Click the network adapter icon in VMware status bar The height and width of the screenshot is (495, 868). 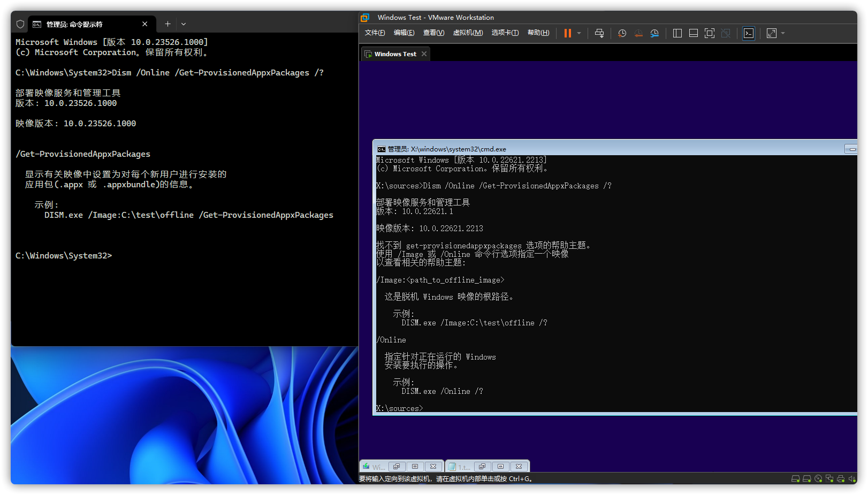[829, 479]
